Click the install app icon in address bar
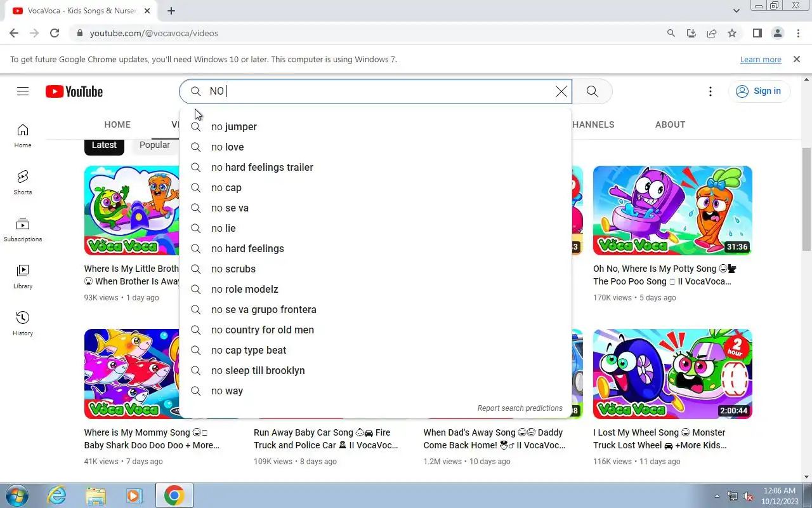 point(691,33)
